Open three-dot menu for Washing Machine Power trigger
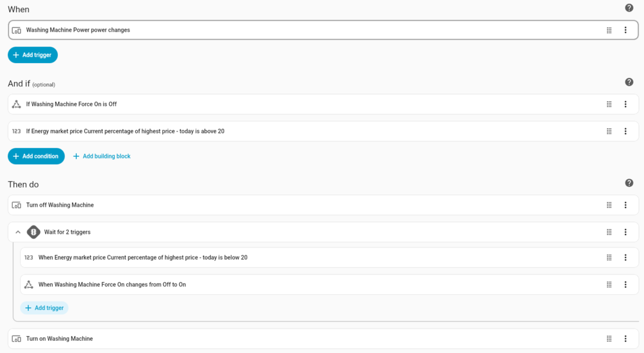 coord(625,30)
